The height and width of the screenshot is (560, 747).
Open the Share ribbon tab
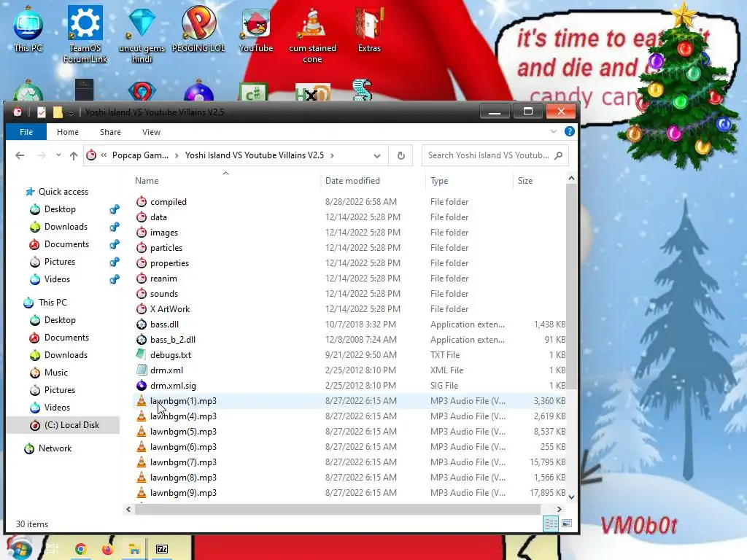click(110, 132)
